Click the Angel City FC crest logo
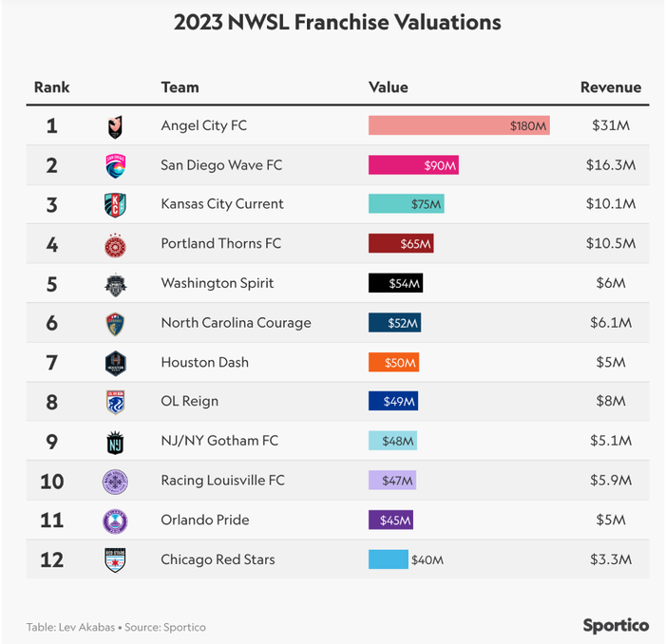 pyautogui.click(x=115, y=126)
